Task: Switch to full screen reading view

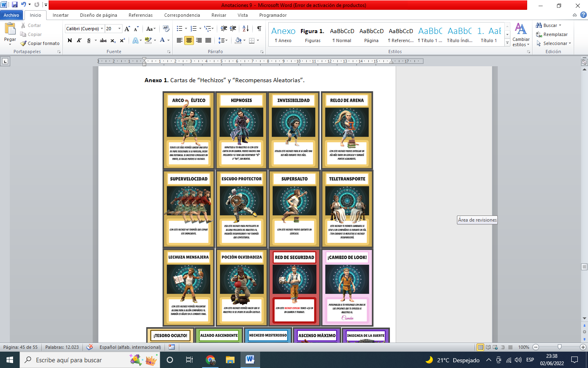Action: [x=488, y=347]
